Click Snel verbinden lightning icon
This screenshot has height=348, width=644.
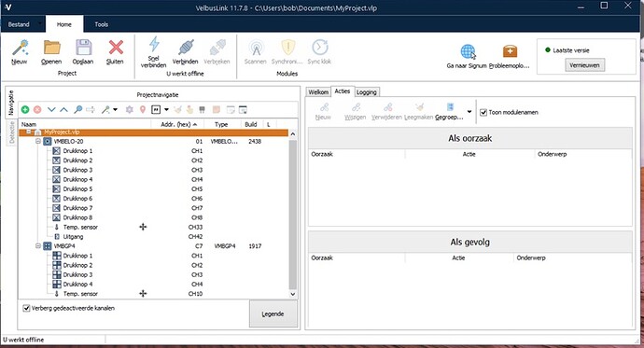(x=154, y=45)
